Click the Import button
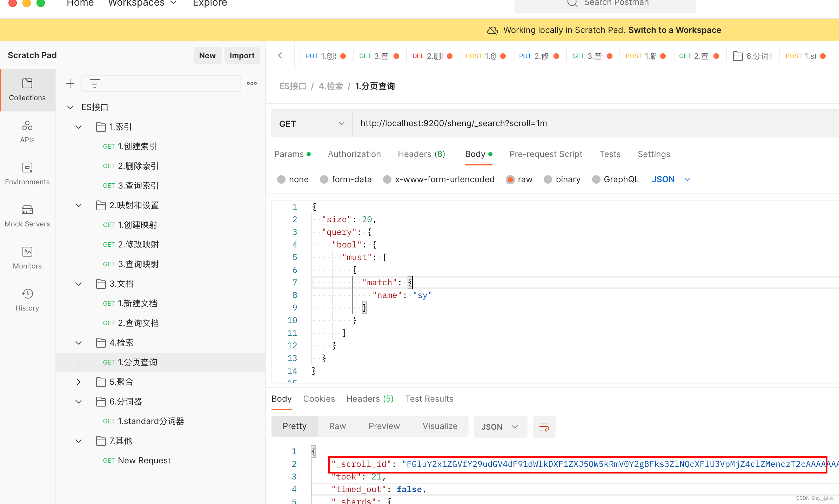 pyautogui.click(x=242, y=55)
